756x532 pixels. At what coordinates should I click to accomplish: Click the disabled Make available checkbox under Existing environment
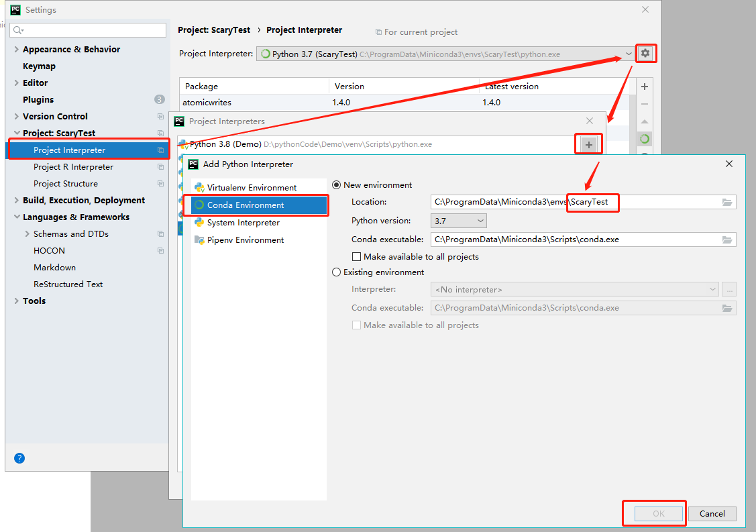tap(356, 325)
